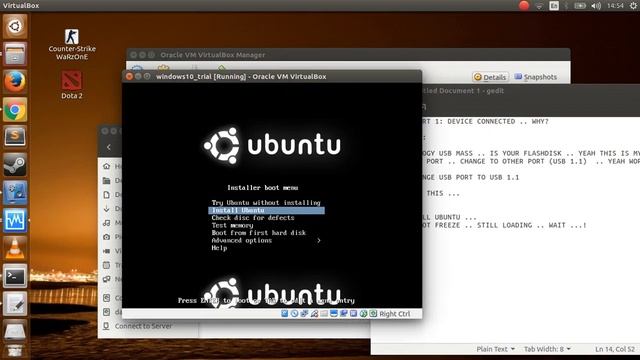Open the sound volume indicator
640x360 pixels.
(x=596, y=6)
